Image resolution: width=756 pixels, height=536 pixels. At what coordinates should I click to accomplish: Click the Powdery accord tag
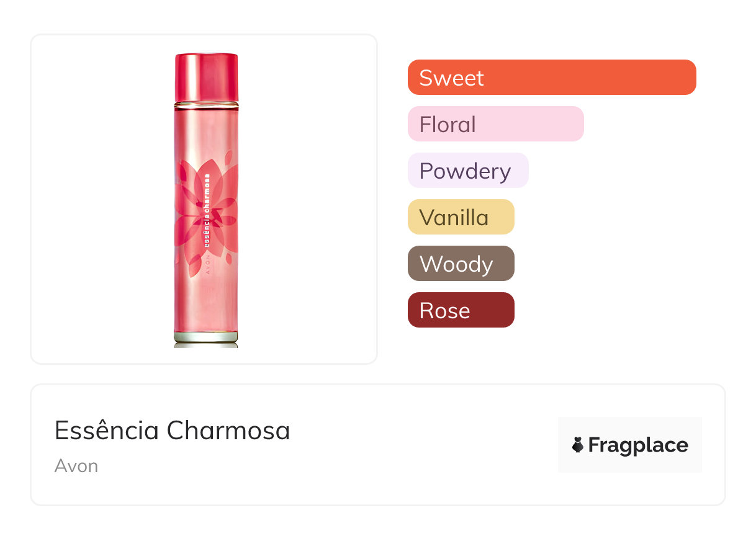click(x=467, y=171)
